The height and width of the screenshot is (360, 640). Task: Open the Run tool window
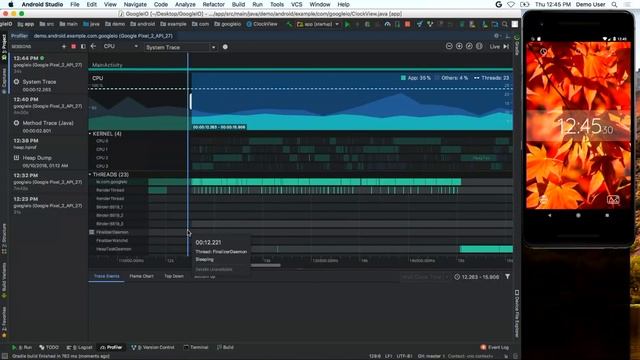22,347
